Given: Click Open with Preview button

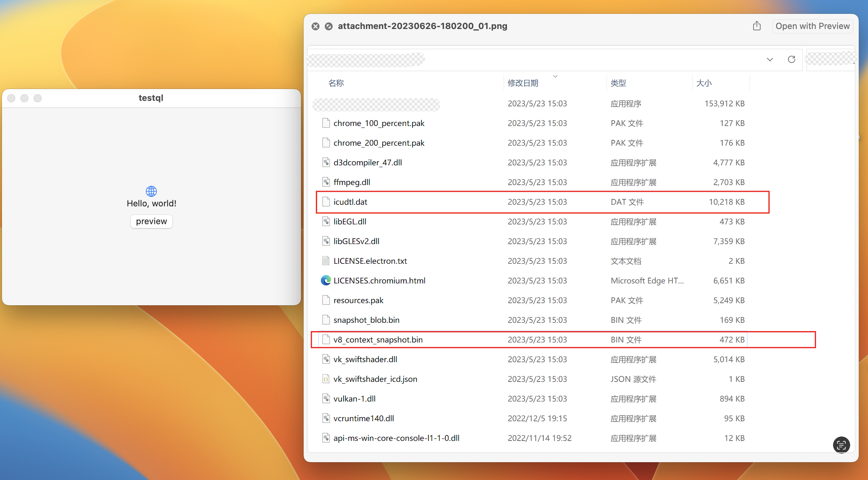Looking at the screenshot, I should click(813, 26).
